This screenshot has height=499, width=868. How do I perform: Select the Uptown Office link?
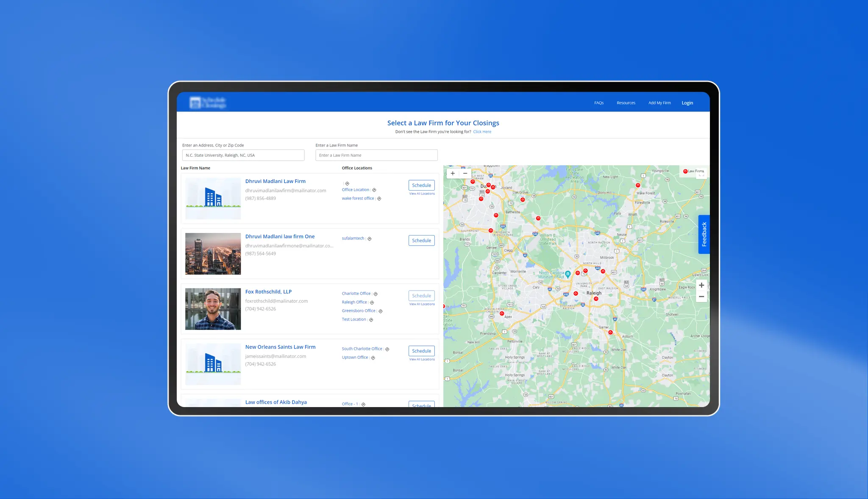pyautogui.click(x=355, y=358)
